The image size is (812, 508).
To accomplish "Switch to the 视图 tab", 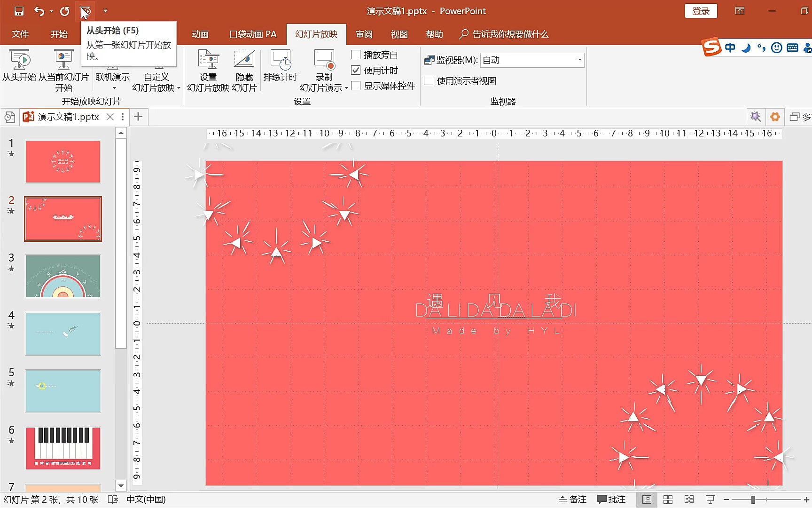I will pos(399,34).
